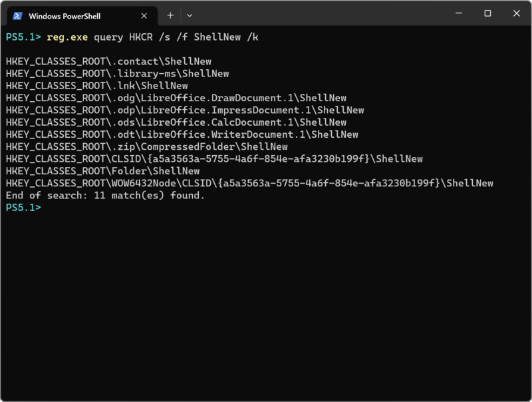Click the "End of search" summary line
The height and width of the screenshot is (402, 532).
click(105, 196)
